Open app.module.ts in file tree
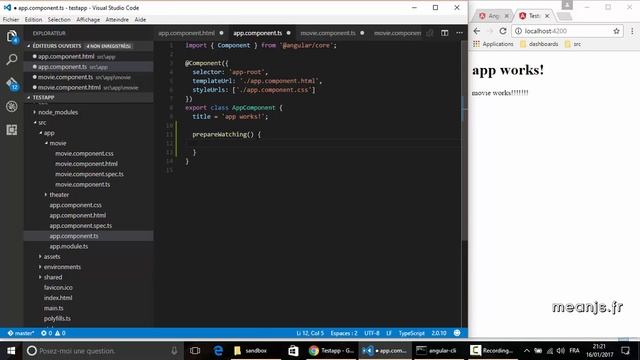Screen dimensions: 640x360 click(69, 247)
